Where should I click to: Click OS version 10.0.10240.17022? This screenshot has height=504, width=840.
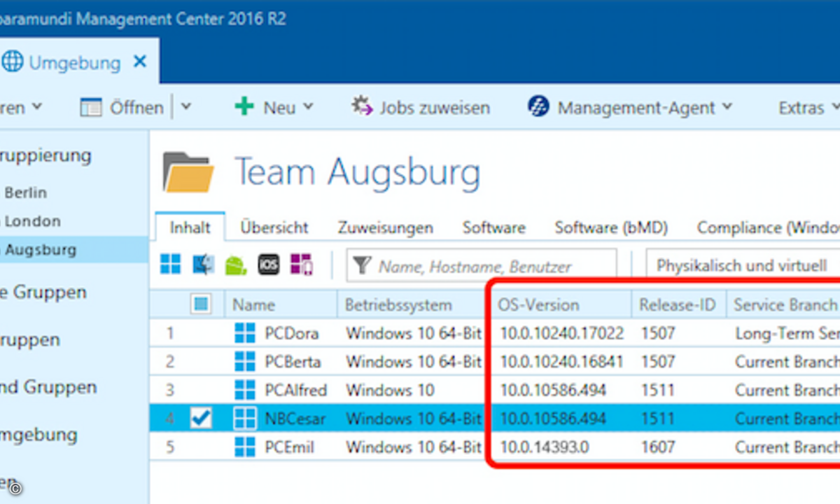click(x=561, y=333)
